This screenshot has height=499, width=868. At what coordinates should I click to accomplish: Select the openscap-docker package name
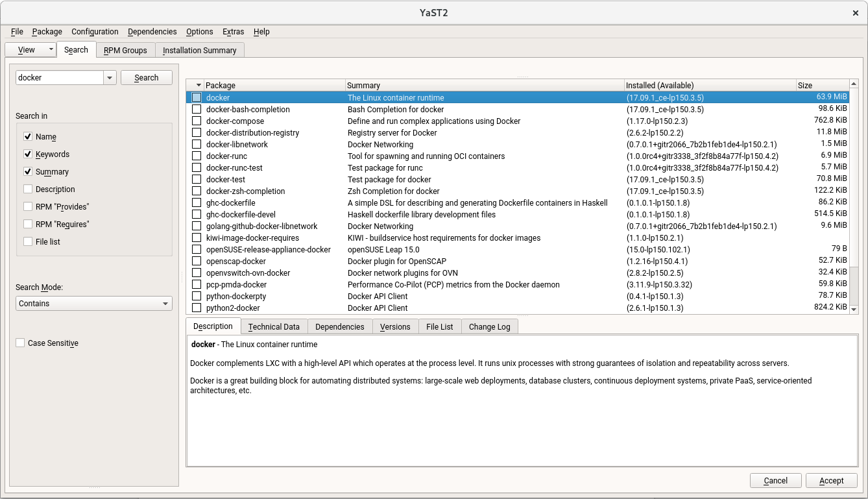[x=236, y=261]
